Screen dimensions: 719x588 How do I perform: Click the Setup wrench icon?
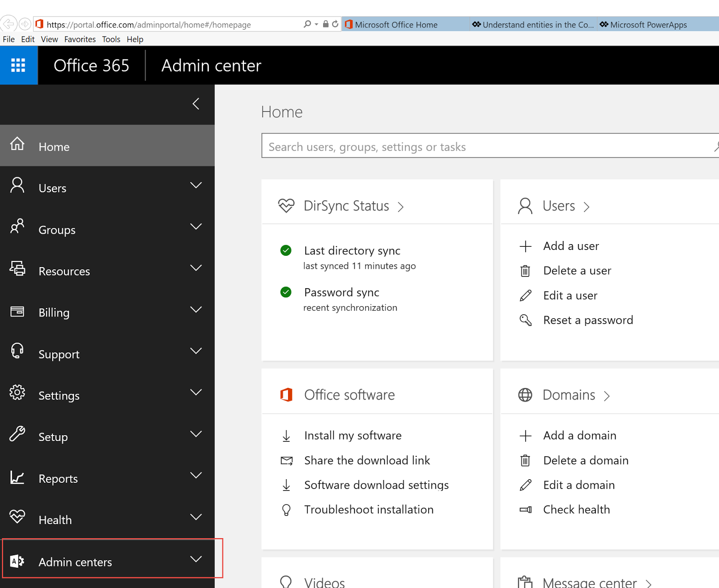18,434
